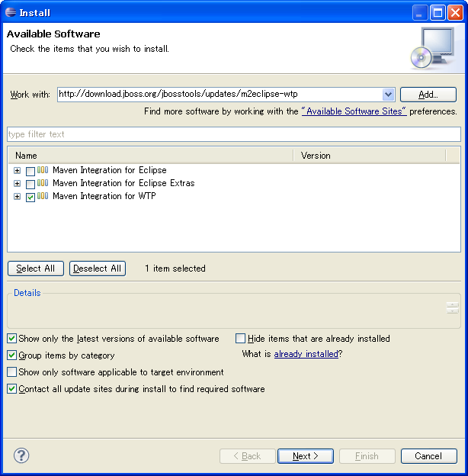Click the Work with URL text field

tap(220, 95)
